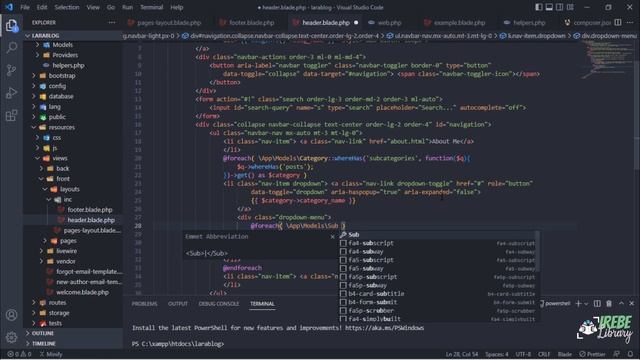Screen dimensions: 640x360
Task: Open editor more actions ellipsis
Action: click(630, 22)
